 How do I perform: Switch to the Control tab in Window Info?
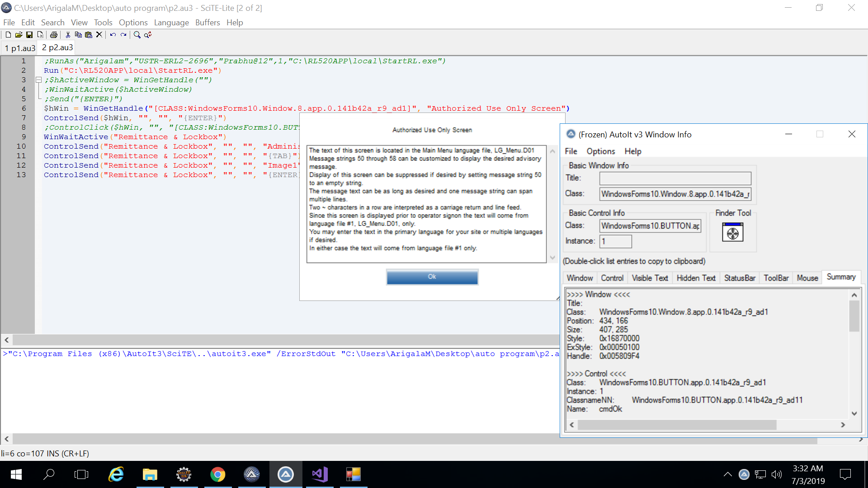point(612,278)
